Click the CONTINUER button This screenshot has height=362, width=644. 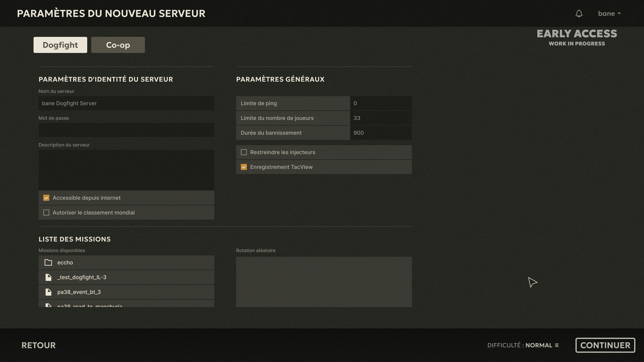(x=605, y=345)
